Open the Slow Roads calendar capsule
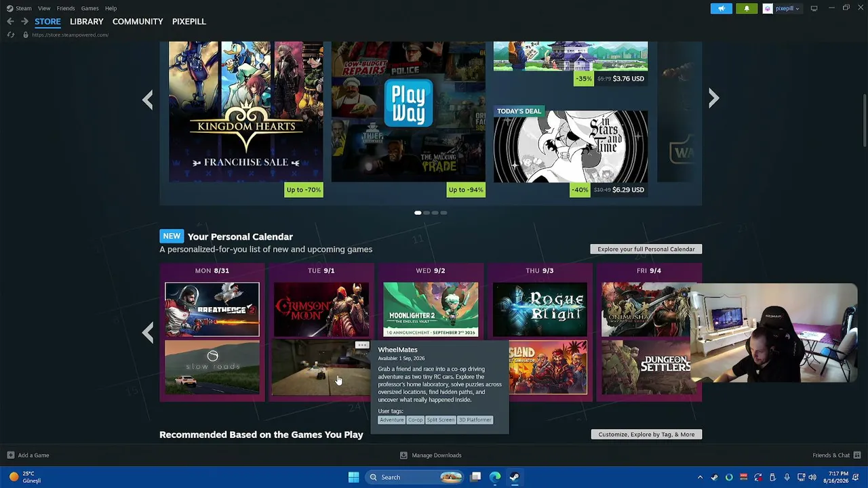Screen dimensions: 868x488 click(212, 367)
